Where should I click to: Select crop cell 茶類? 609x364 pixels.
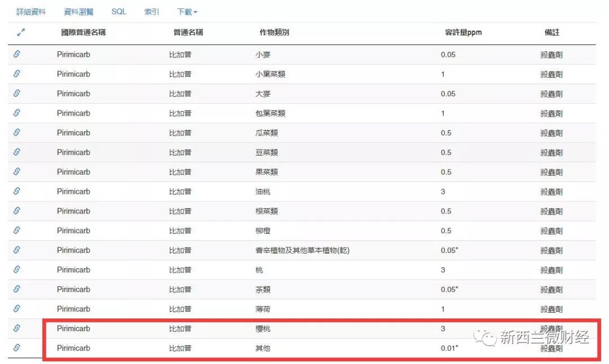(263, 290)
